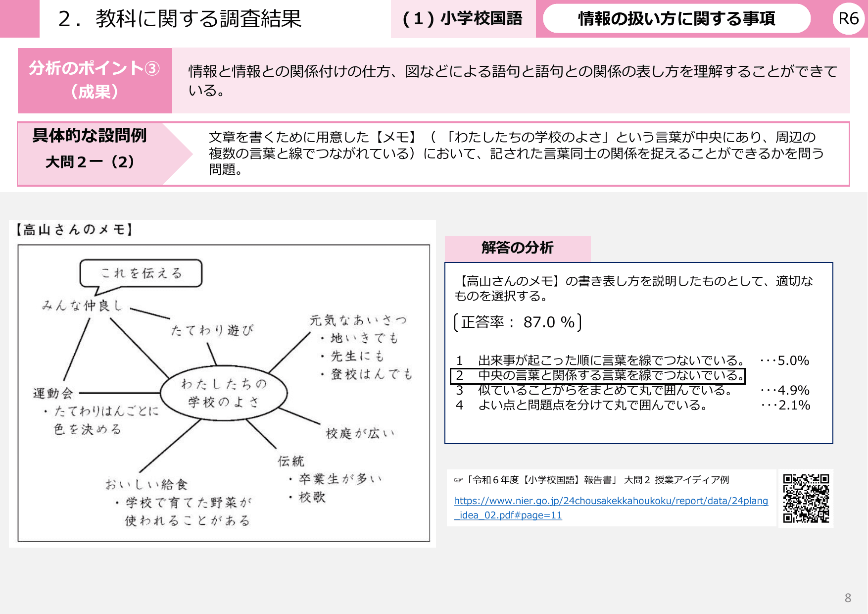Click the 「これを伝える」 speech bubble in the memo
The height and width of the screenshot is (614, 868).
click(142, 272)
